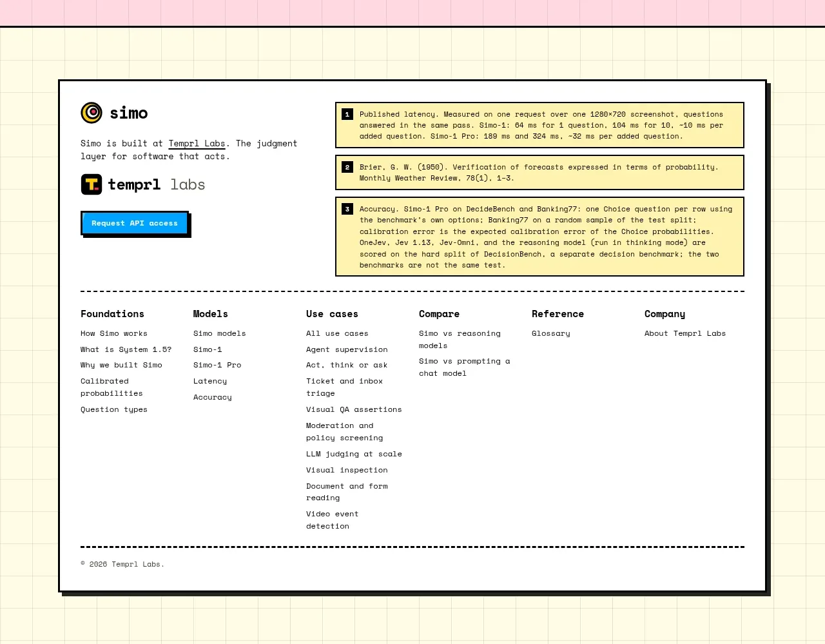Click the Foundations column heading
This screenshot has height=644, width=825.
[x=112, y=314]
